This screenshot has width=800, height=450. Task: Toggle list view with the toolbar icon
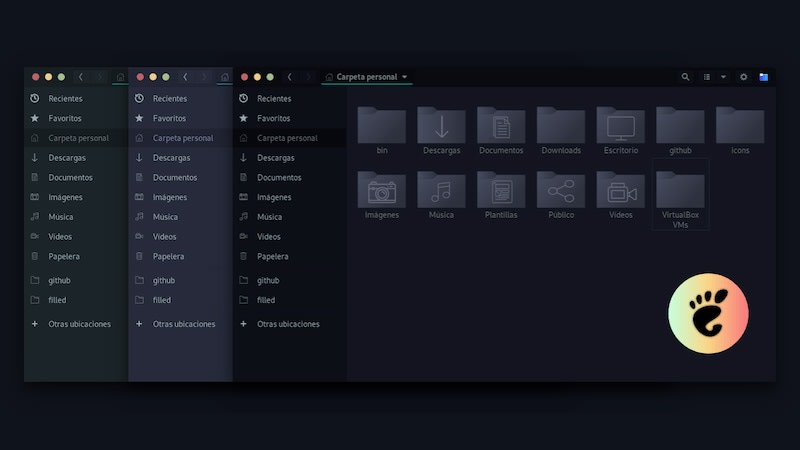click(x=707, y=77)
